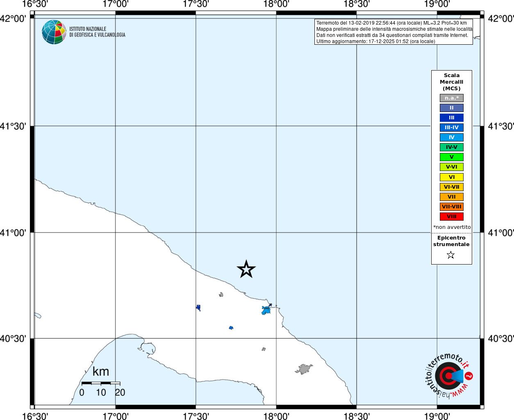Click the haisentitoilterremoto.it logo
This screenshot has height=420, width=514.
[x=449, y=375]
